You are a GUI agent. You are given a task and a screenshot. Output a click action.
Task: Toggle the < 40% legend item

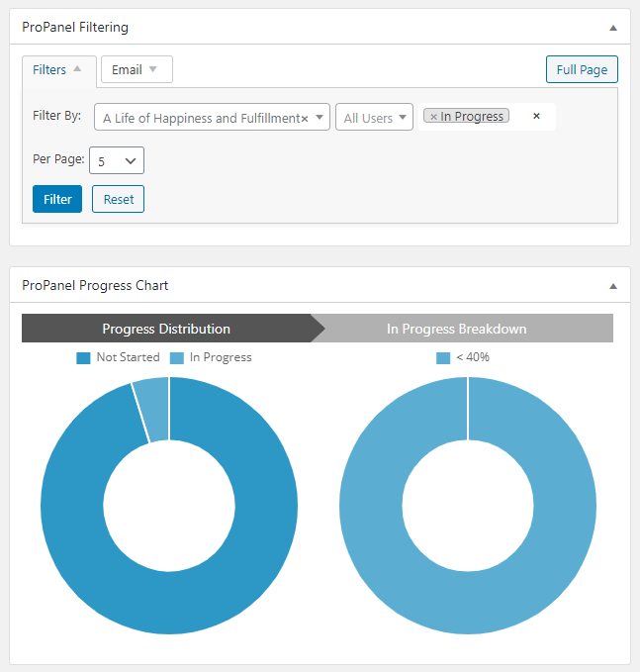(x=463, y=357)
